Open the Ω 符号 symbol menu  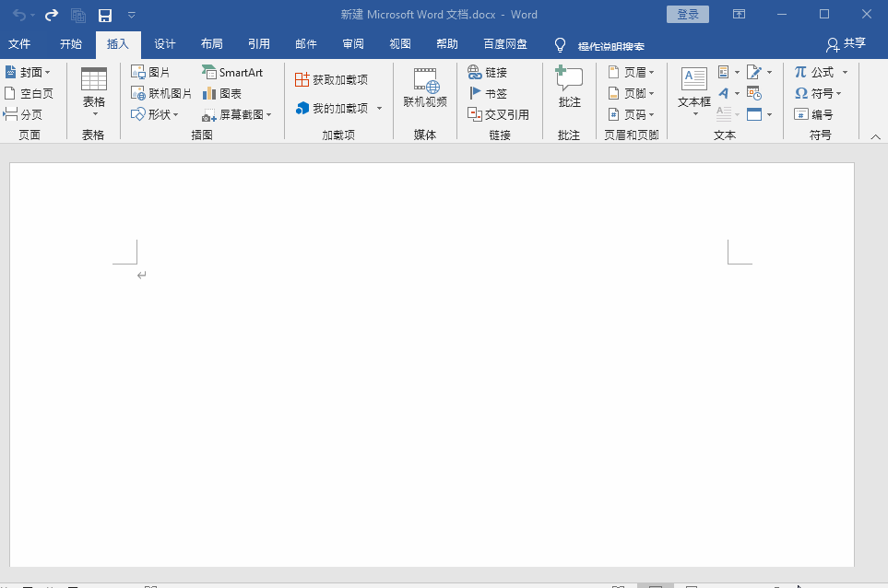click(x=818, y=93)
